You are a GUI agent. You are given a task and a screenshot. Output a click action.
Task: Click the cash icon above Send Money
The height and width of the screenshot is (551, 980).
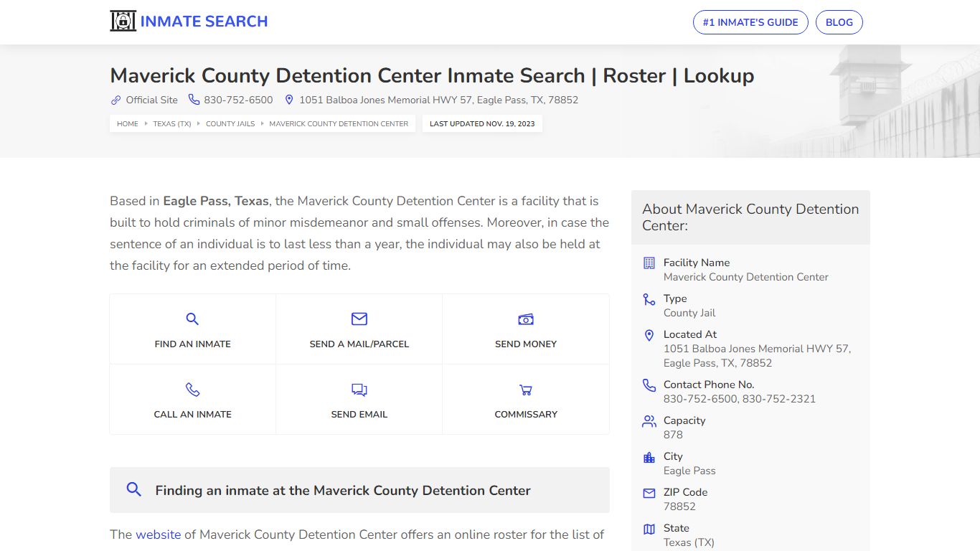[526, 319]
